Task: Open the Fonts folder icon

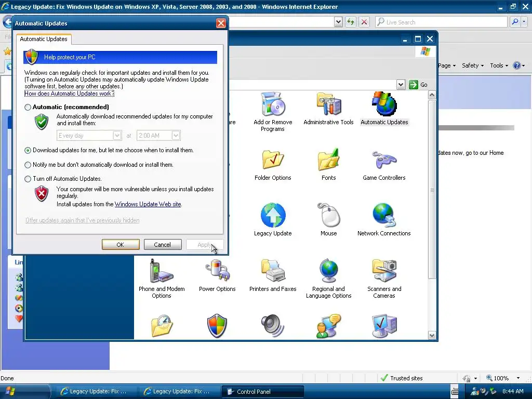Action: (x=328, y=165)
